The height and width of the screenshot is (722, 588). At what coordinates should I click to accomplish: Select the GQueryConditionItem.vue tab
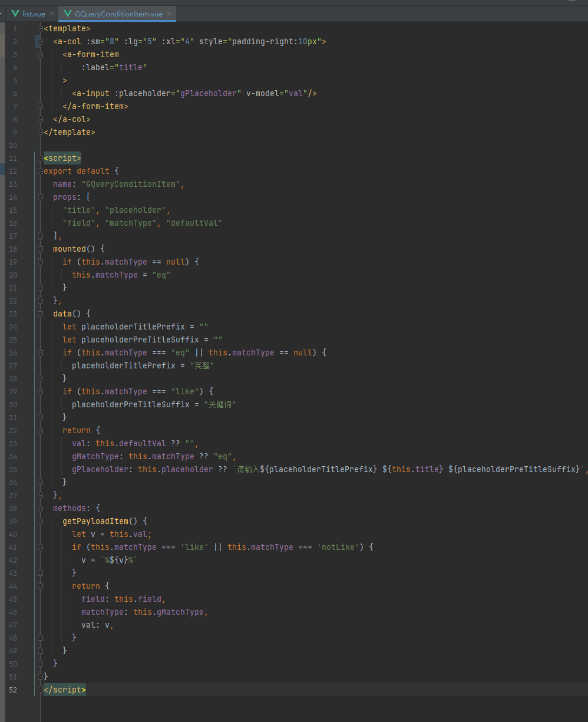[118, 14]
